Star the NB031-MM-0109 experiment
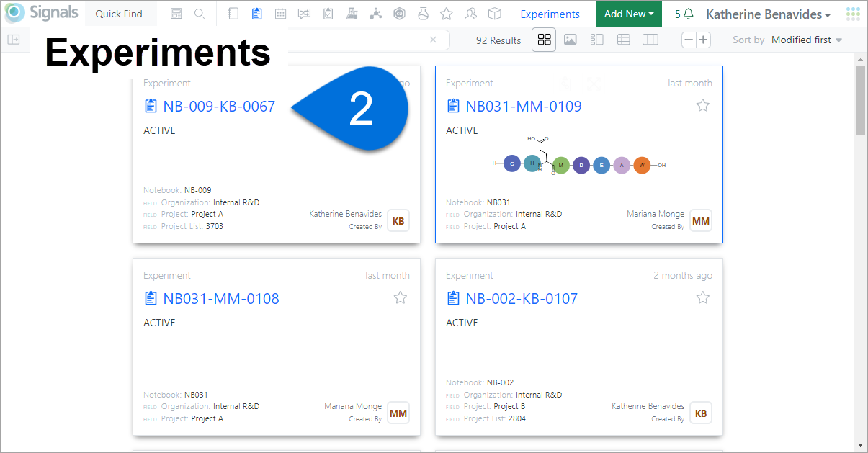Screen dimensions: 868x453 [x=703, y=105]
